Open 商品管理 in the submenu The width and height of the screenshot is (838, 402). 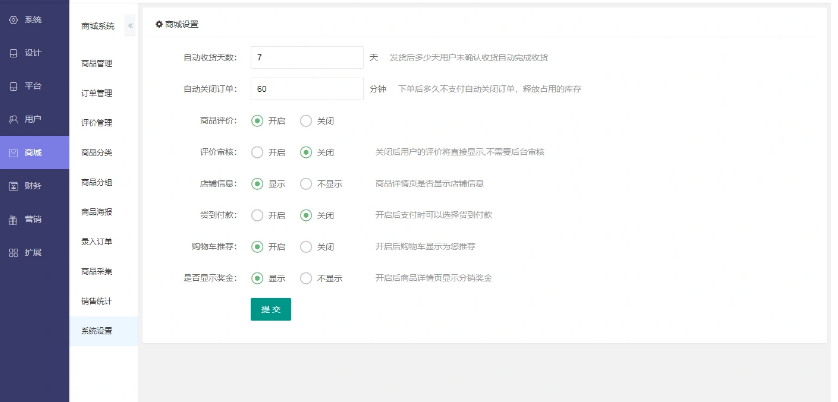click(97, 63)
